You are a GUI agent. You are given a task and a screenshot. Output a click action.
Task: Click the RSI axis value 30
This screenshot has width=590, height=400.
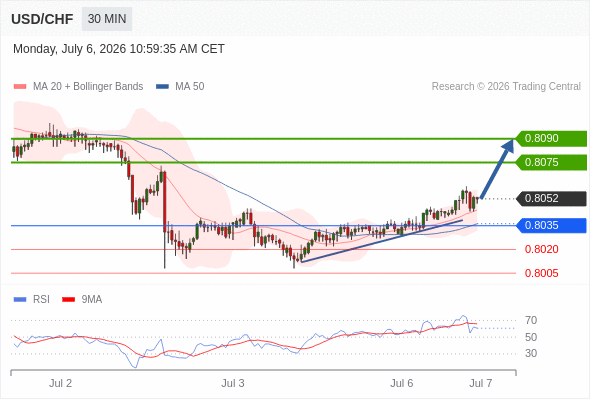(x=531, y=353)
